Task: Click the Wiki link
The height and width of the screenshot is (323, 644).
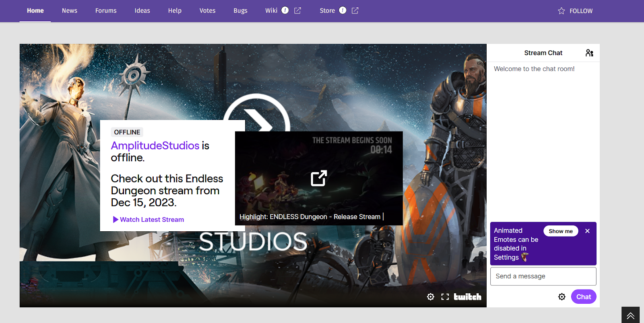Action: 271,10
